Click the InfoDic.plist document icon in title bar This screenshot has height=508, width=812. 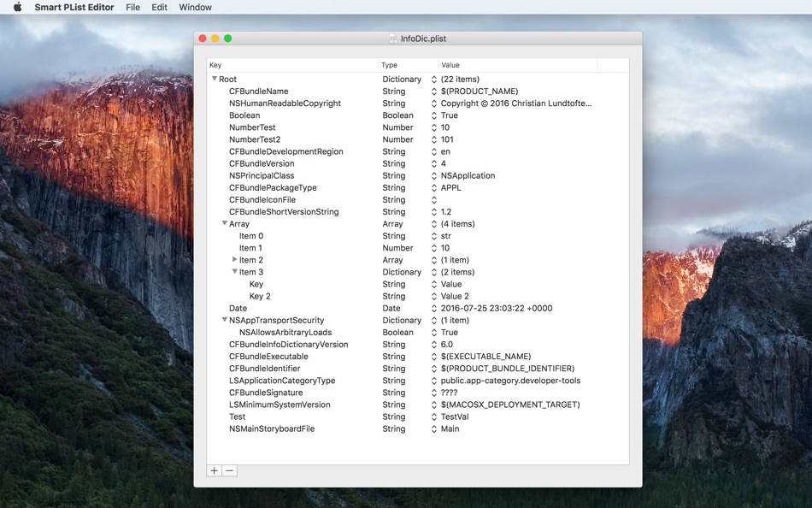(393, 38)
